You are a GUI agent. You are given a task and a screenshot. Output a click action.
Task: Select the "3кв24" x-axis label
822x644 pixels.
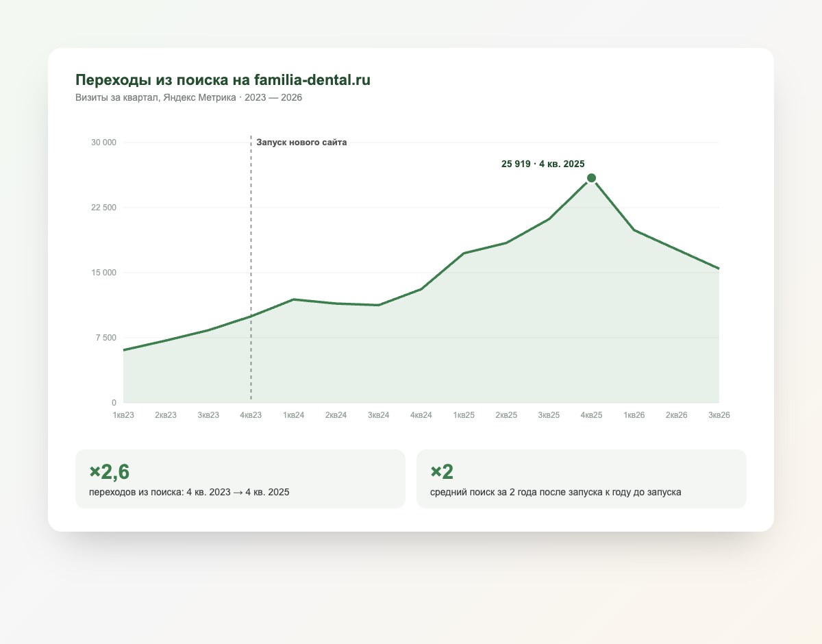pos(379,415)
